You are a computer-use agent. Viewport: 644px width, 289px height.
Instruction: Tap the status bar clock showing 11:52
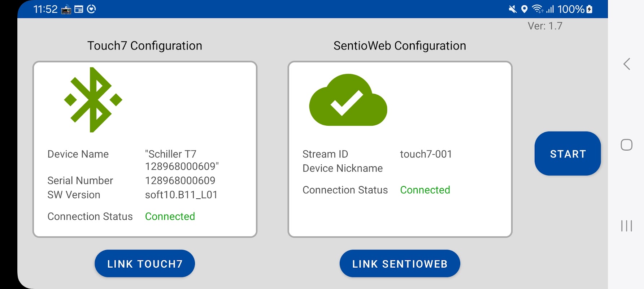pos(45,9)
